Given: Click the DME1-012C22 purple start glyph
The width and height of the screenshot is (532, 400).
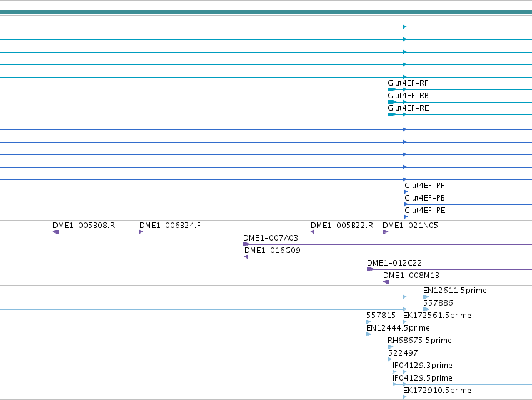Looking at the screenshot, I should coord(370,270).
